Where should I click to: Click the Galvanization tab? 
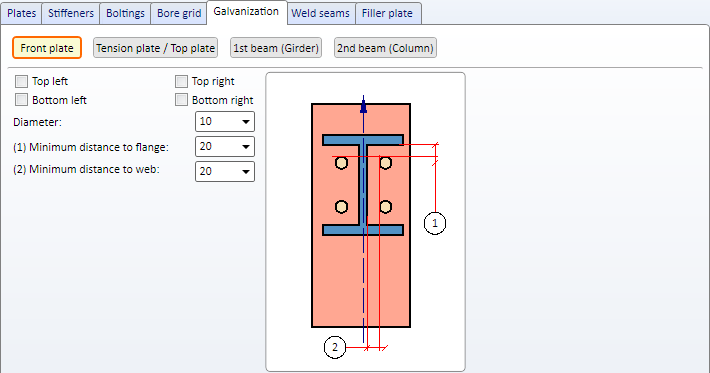tap(246, 12)
